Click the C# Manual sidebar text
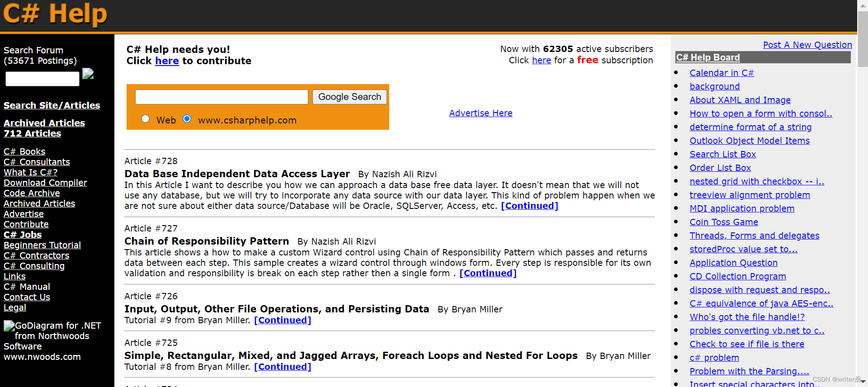Screen dimensions: 868x387 27,287
